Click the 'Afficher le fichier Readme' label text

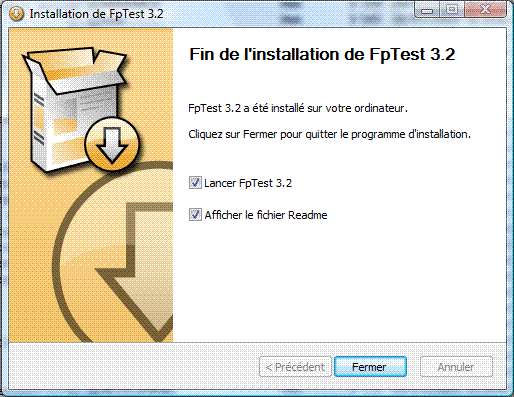click(x=266, y=215)
